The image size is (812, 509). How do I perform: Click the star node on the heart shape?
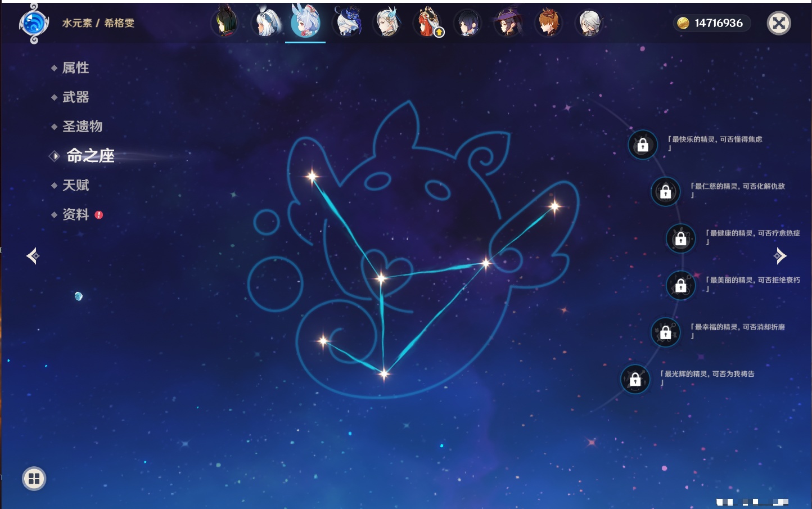[x=381, y=278]
